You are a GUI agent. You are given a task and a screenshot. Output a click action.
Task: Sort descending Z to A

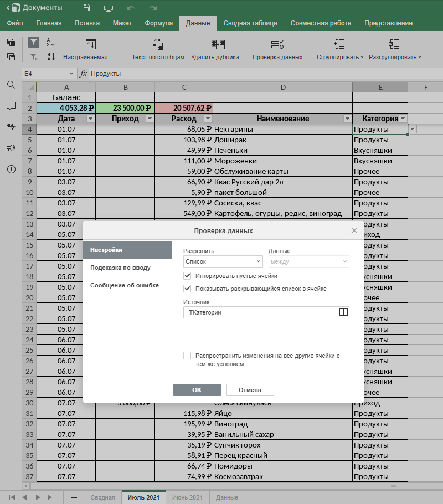tap(51, 57)
